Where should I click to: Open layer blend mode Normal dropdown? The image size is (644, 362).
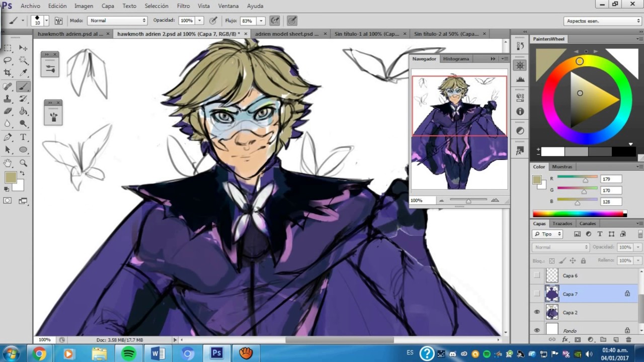(560, 247)
